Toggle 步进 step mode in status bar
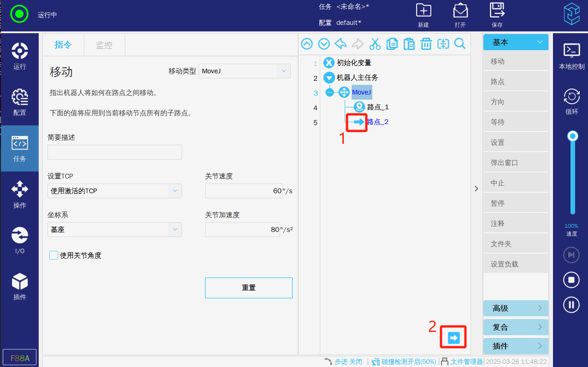This screenshot has width=588, height=367. 343,362
